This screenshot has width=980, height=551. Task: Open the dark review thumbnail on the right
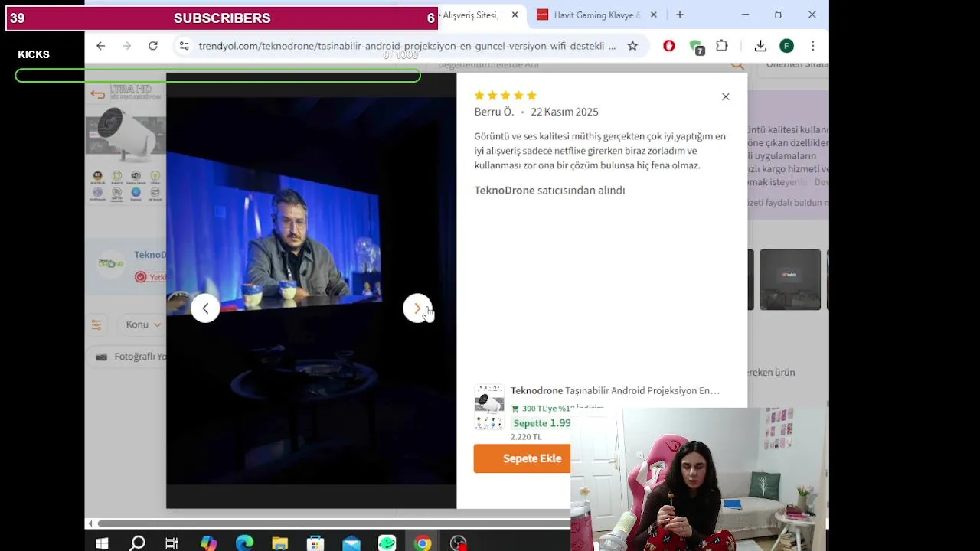(790, 279)
